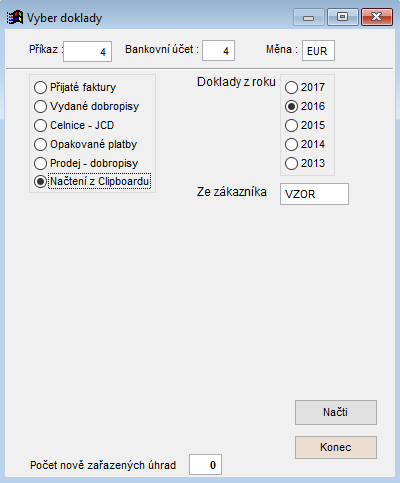Image resolution: width=400 pixels, height=483 pixels.
Task: Click the Načti button
Action: coord(336,412)
